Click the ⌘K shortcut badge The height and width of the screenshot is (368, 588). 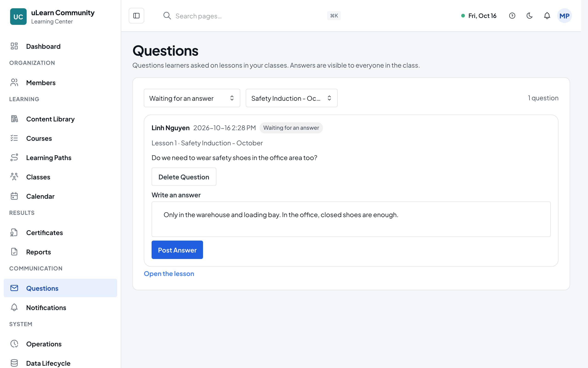334,16
